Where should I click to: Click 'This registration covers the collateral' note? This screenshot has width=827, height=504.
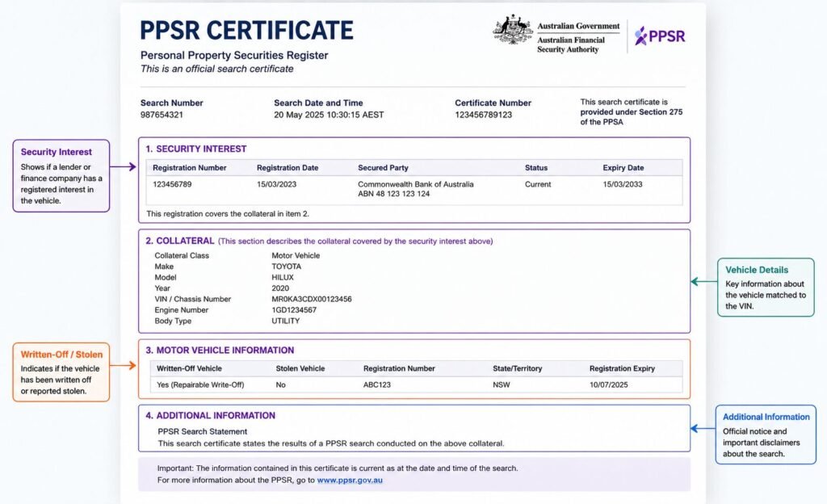[x=228, y=214]
